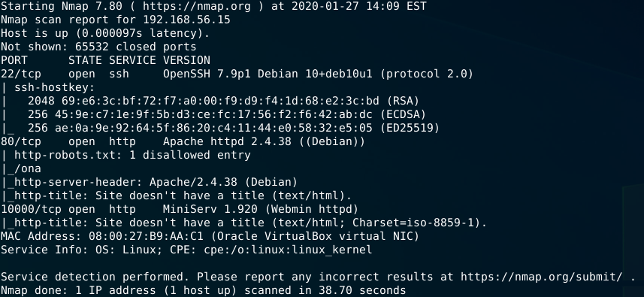Click the /ona disallowed robots entry
The height and width of the screenshot is (297, 644).
[28, 169]
